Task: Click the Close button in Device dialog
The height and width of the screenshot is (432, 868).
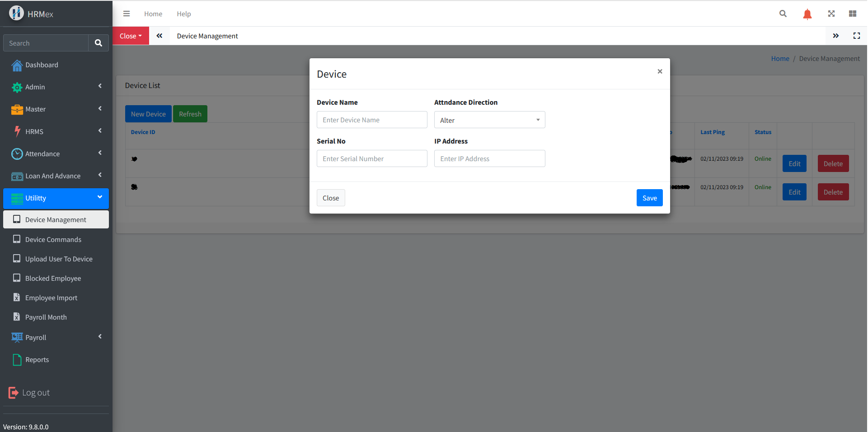Action: coord(330,198)
